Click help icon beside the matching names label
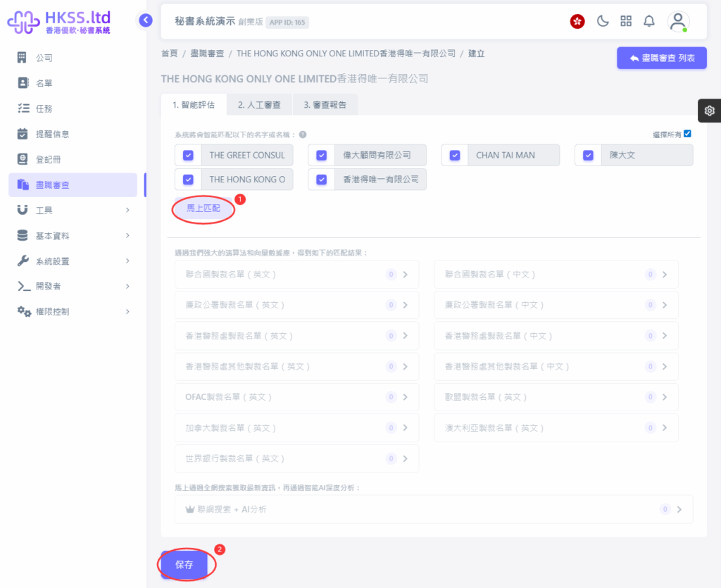Image resolution: width=721 pixels, height=588 pixels. (x=303, y=135)
